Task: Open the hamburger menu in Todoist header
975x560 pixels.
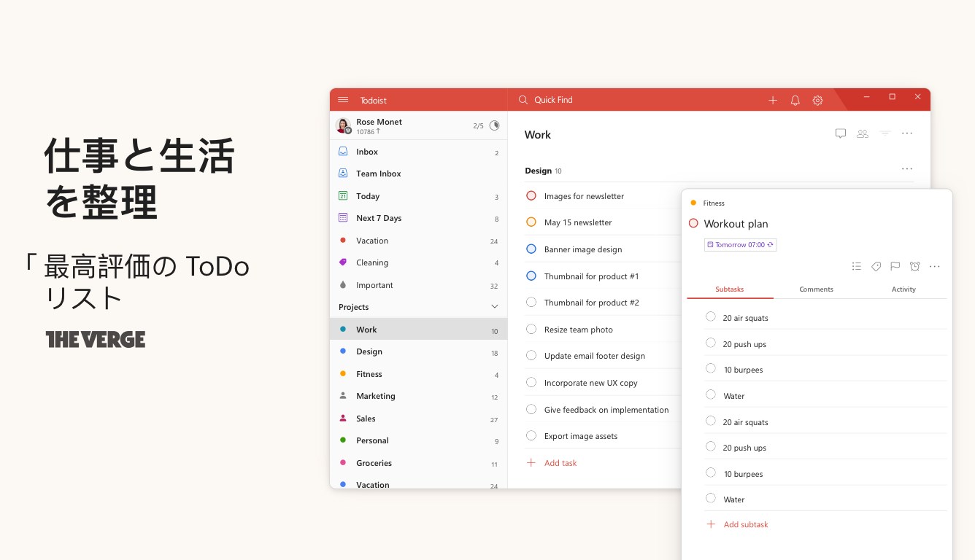Action: [x=343, y=100]
